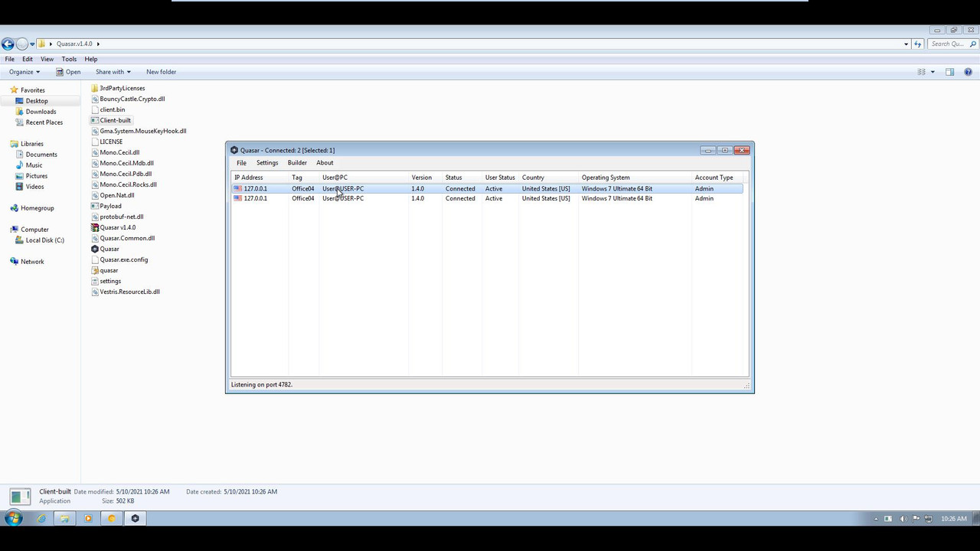Click the address bar refresh icon
The image size is (980, 551).
(x=916, y=44)
